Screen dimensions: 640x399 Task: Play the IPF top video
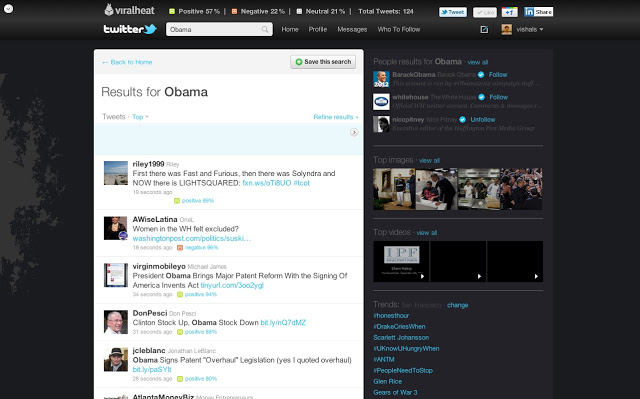pyautogui.click(x=401, y=261)
